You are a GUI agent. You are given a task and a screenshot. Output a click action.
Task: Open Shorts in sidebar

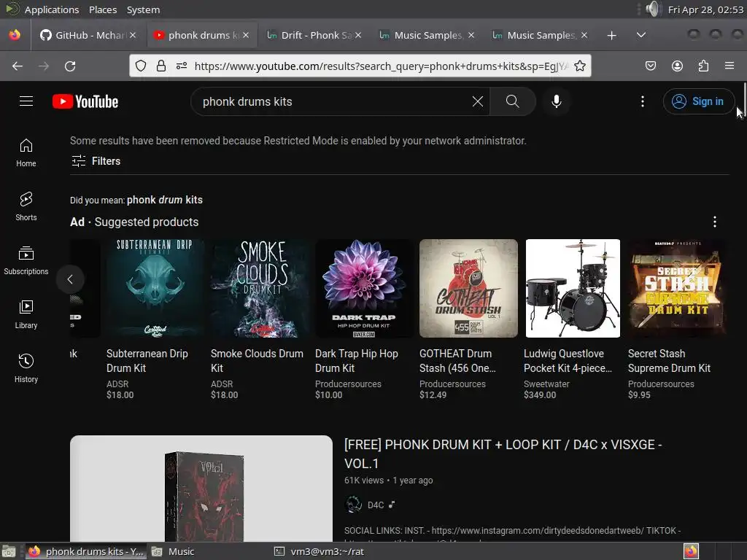26,206
